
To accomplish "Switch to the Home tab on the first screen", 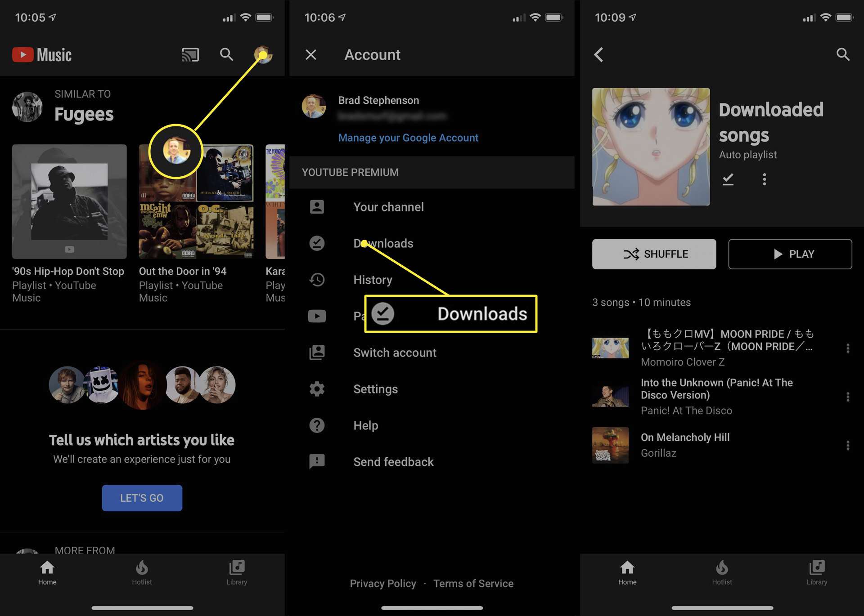I will pos(47,573).
